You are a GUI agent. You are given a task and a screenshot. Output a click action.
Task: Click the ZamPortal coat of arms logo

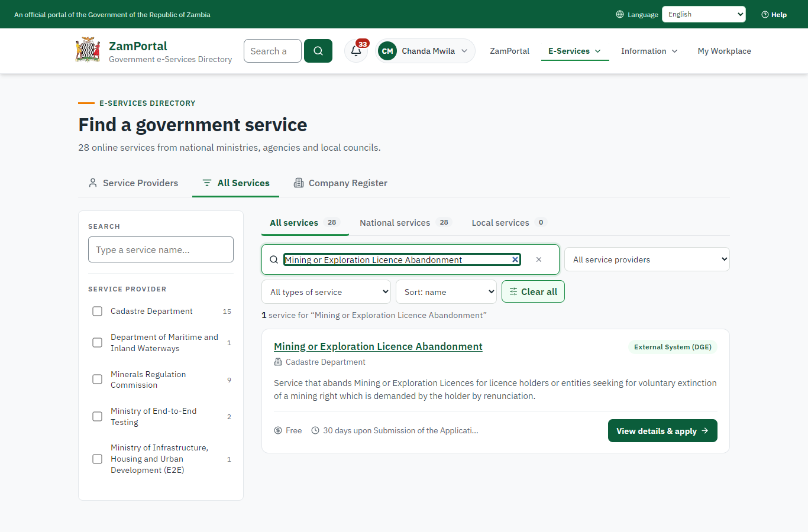tap(88, 50)
